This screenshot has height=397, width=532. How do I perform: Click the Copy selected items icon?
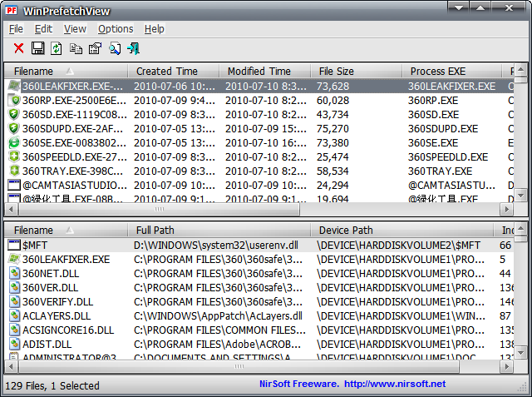click(76, 48)
